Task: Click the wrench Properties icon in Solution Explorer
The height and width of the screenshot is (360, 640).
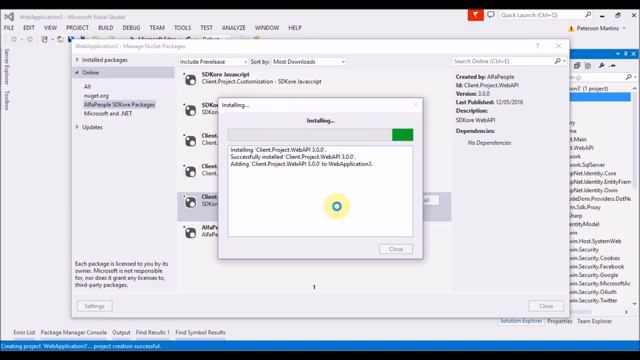Action: pyautogui.click(x=602, y=65)
